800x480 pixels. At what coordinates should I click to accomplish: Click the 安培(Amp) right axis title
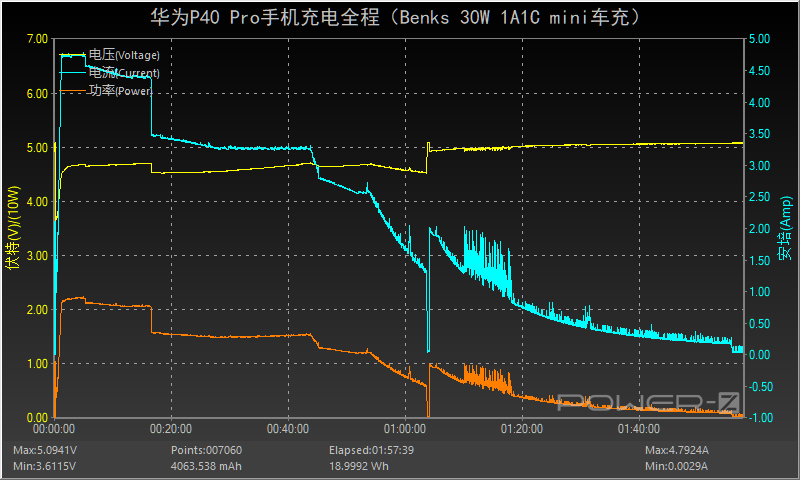pos(785,228)
